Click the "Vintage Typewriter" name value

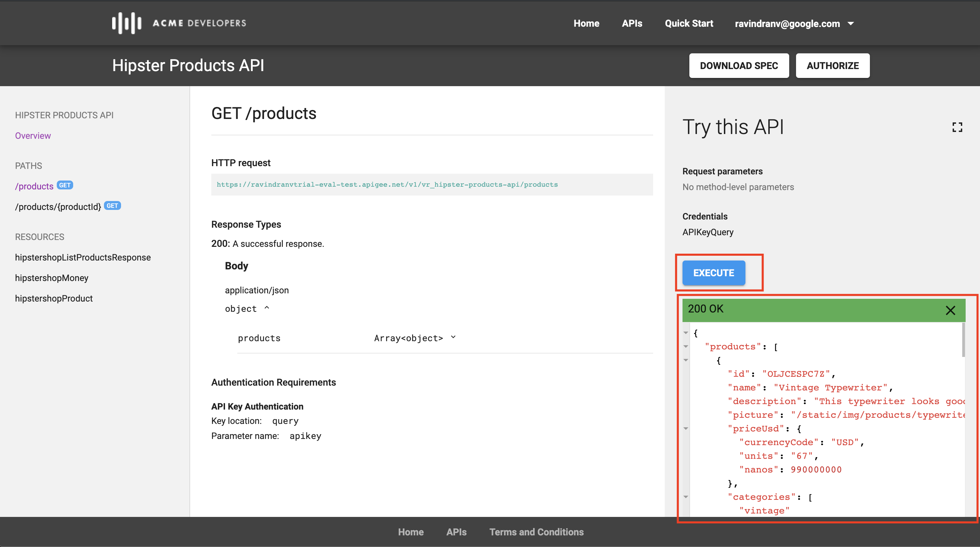click(830, 388)
